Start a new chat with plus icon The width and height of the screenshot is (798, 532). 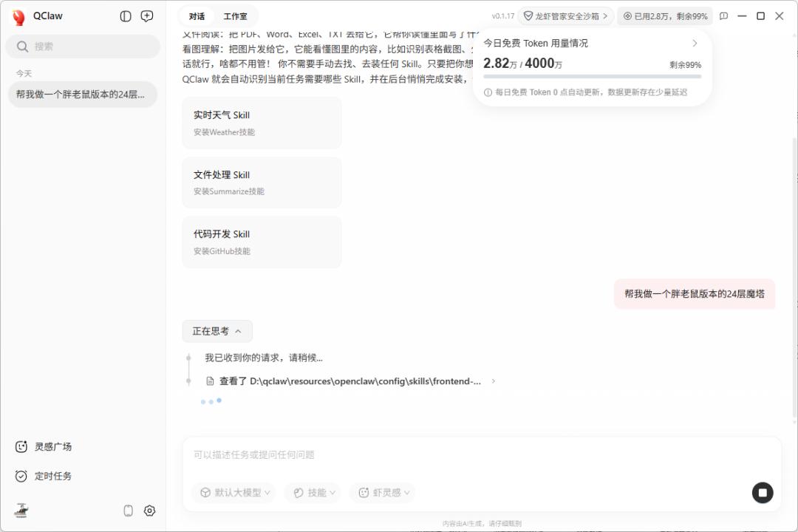[x=146, y=16]
